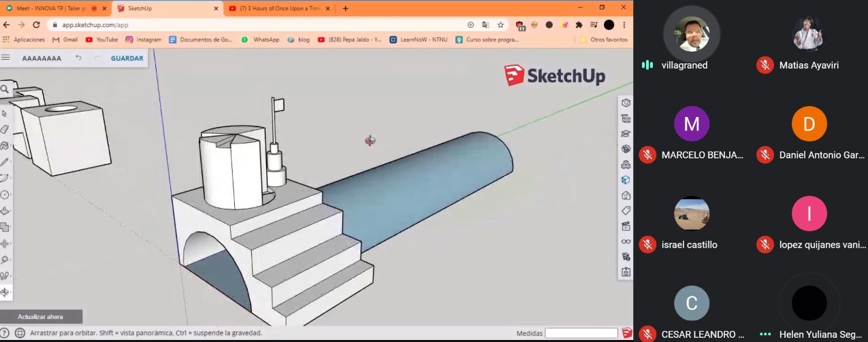Select the Paint Bucket tool
This screenshot has height=342, width=868.
[x=5, y=146]
